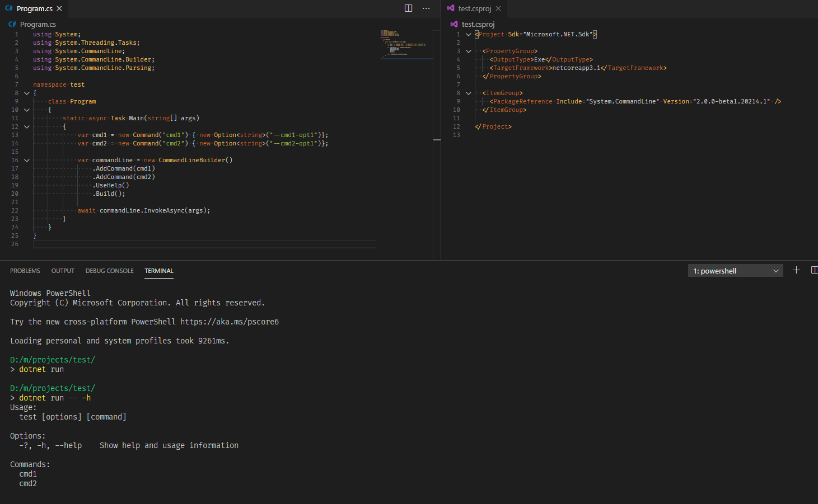The image size is (818, 504).
Task: Switch to the DEBUG CONSOLE tab
Action: click(x=109, y=271)
